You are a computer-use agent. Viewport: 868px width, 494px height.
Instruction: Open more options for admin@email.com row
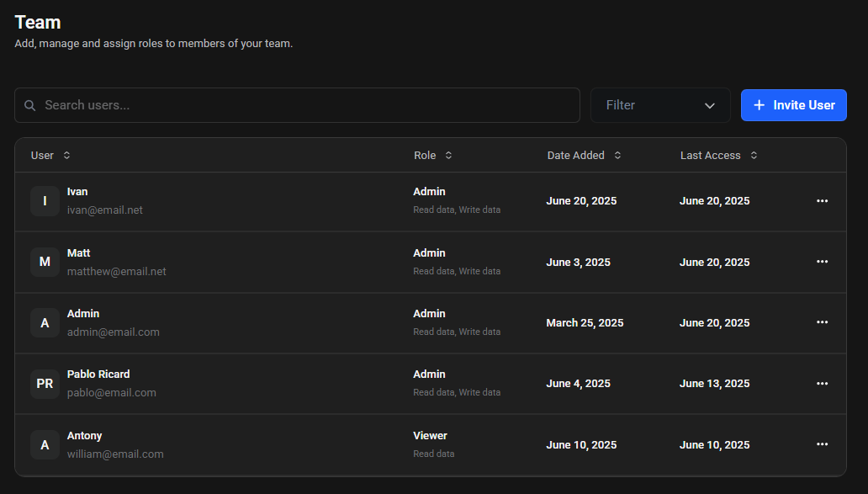click(822, 322)
